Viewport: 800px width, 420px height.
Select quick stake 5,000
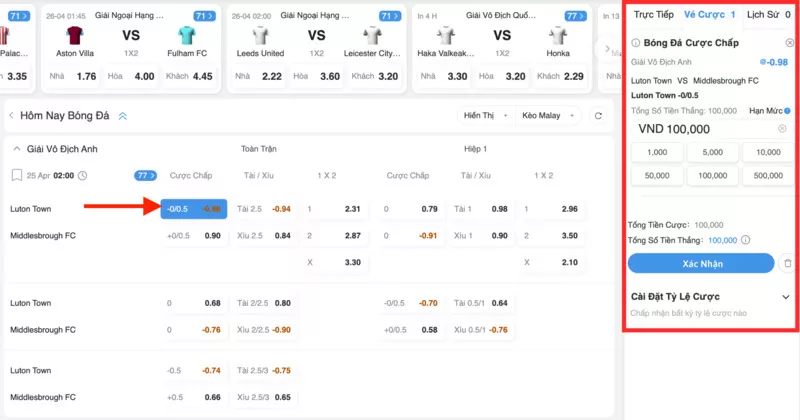[x=713, y=152]
